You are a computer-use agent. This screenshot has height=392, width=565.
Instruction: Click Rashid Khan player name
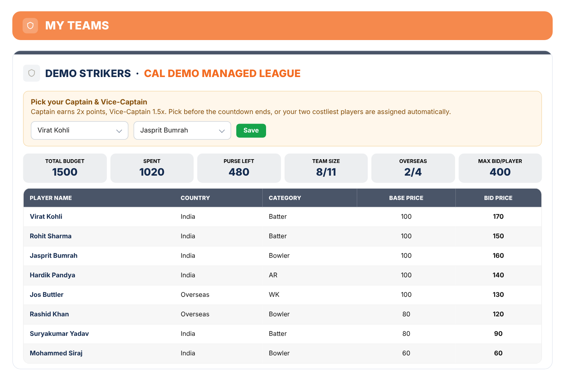tap(49, 314)
